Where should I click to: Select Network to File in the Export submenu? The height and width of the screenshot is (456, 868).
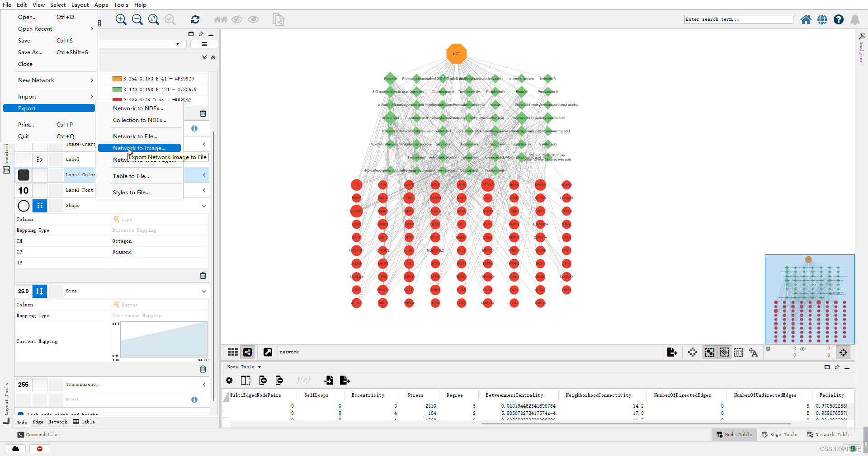click(x=135, y=136)
